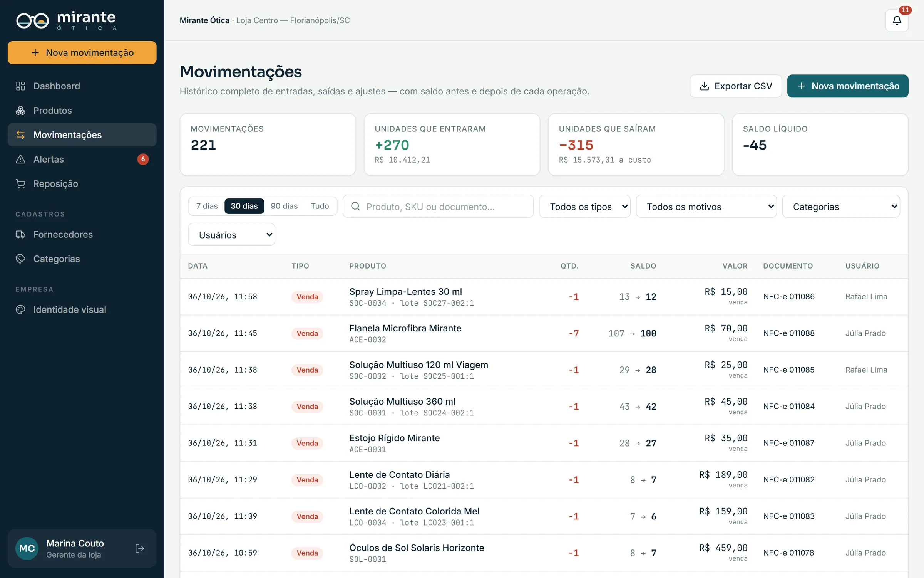
Task: Click the red Alertas badge showing 6
Action: coord(143,159)
